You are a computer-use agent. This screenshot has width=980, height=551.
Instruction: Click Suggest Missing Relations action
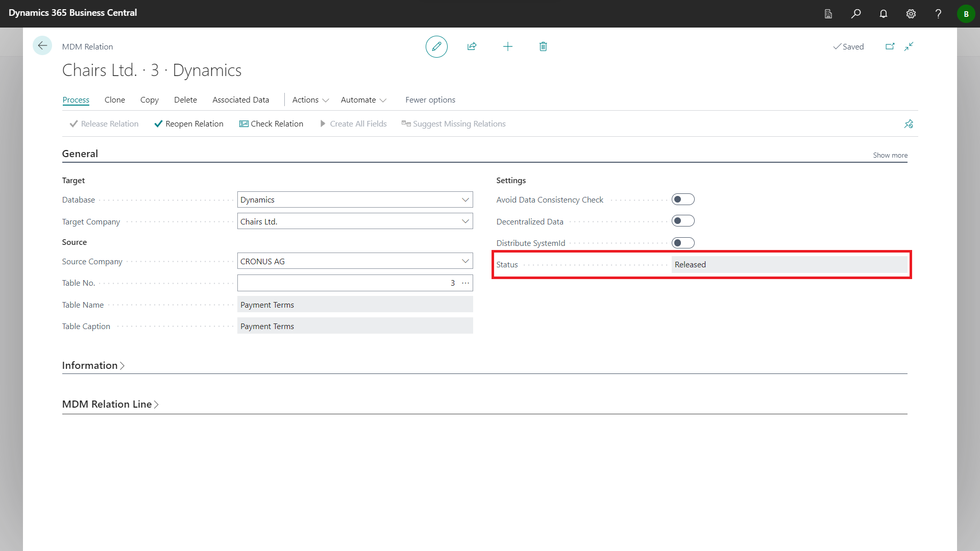point(453,124)
